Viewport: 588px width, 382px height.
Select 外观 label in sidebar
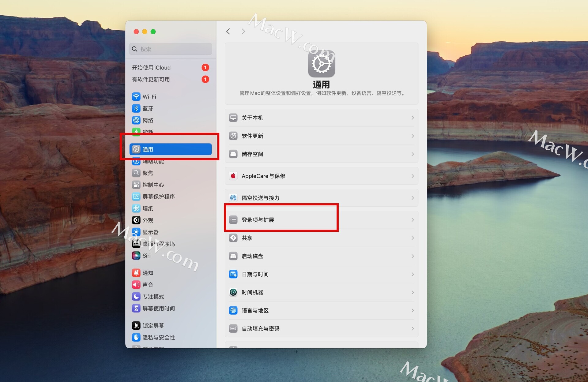pos(148,220)
